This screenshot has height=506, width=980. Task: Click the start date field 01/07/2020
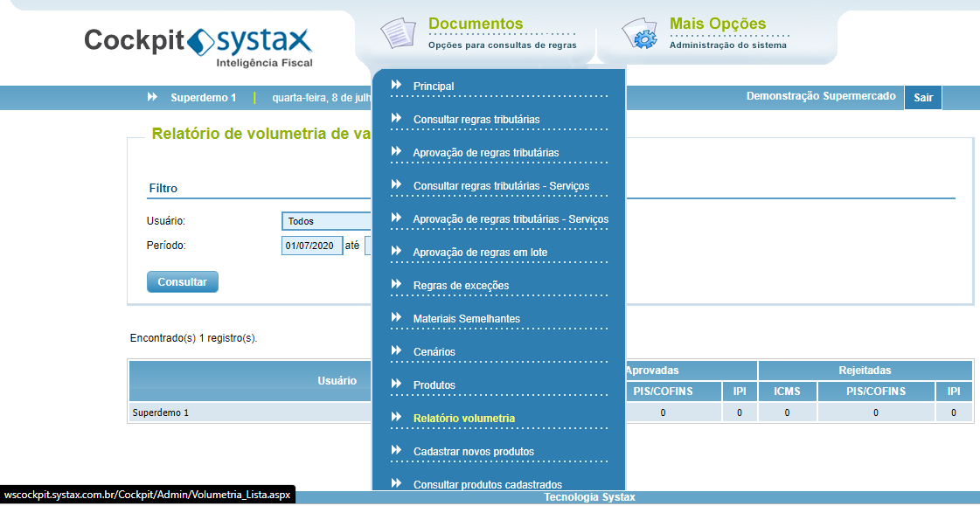pyautogui.click(x=312, y=246)
